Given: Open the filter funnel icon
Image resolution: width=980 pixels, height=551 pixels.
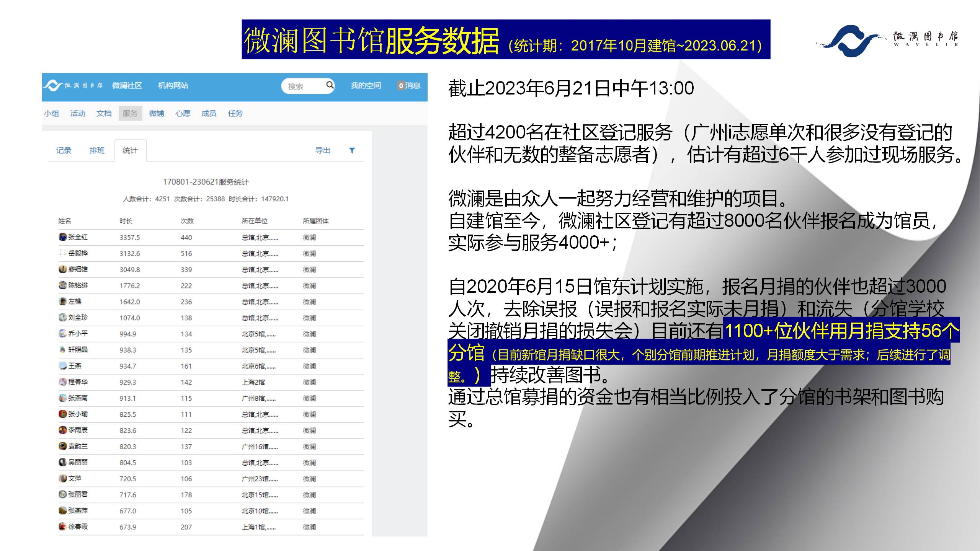Looking at the screenshot, I should pos(352,150).
